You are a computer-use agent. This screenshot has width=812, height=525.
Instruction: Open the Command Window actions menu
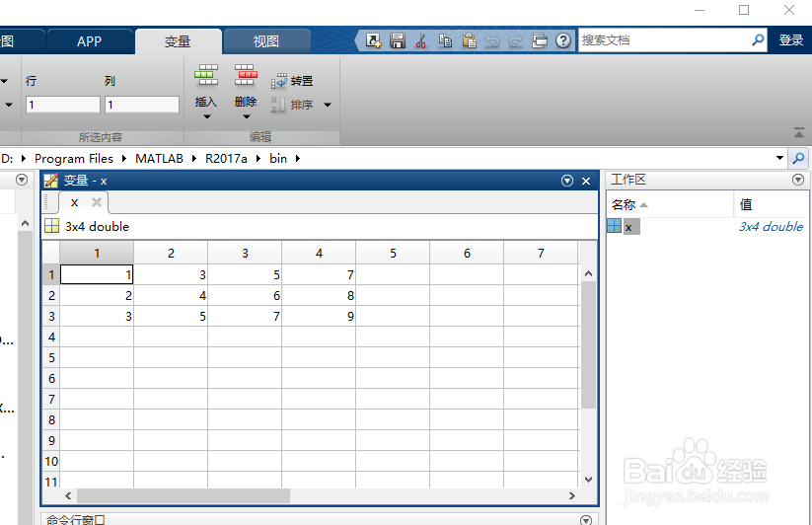586,520
